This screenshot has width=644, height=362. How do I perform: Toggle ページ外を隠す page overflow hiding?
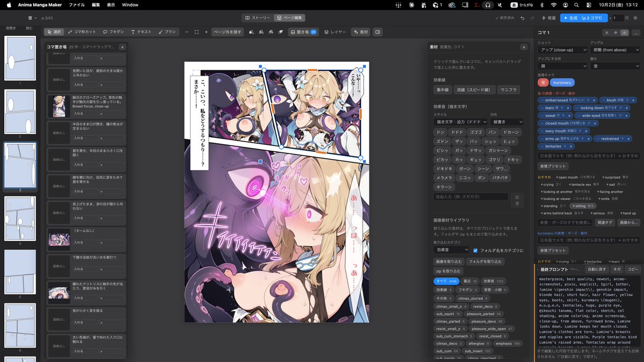click(x=228, y=32)
